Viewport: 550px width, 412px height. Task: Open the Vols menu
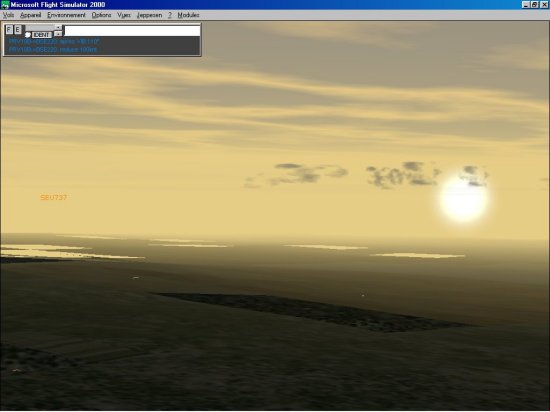click(x=8, y=15)
